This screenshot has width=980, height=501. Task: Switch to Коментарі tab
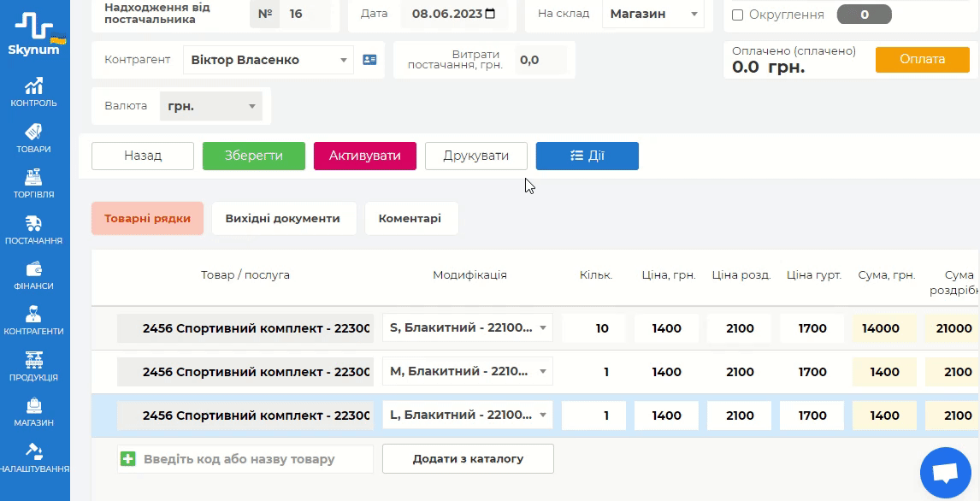pyautogui.click(x=411, y=219)
